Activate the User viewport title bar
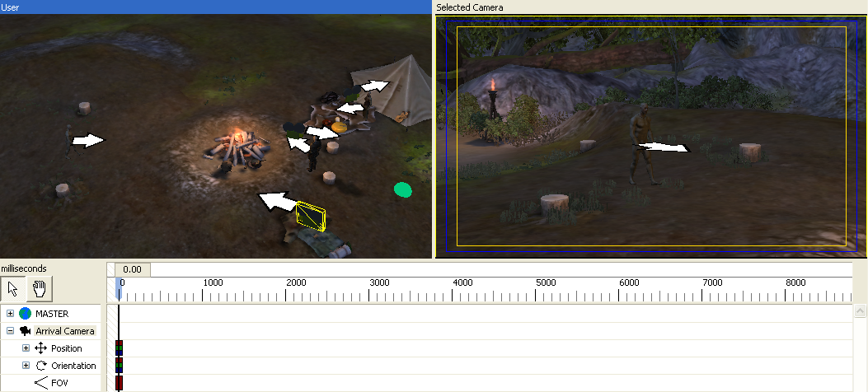 (x=216, y=7)
